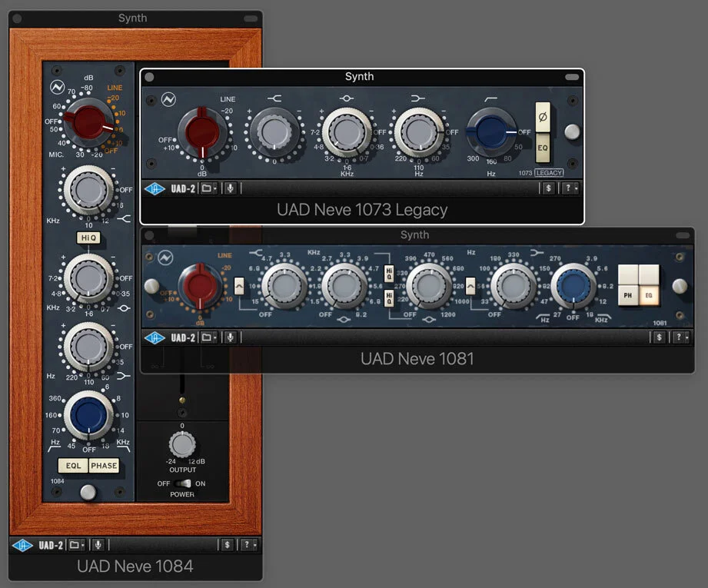
Task: Click the mid KHz knob on 1073 Legacy
Action: pos(347,132)
